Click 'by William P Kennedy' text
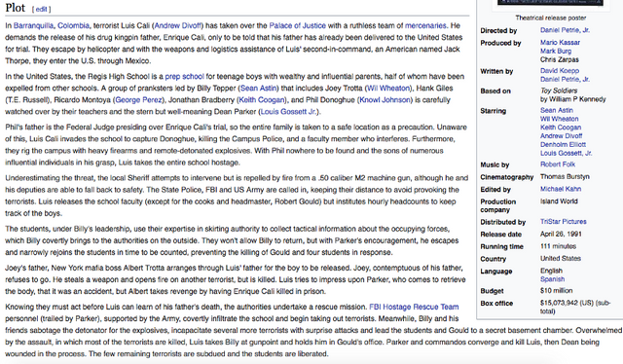The height and width of the screenshot is (364, 623). (572, 99)
